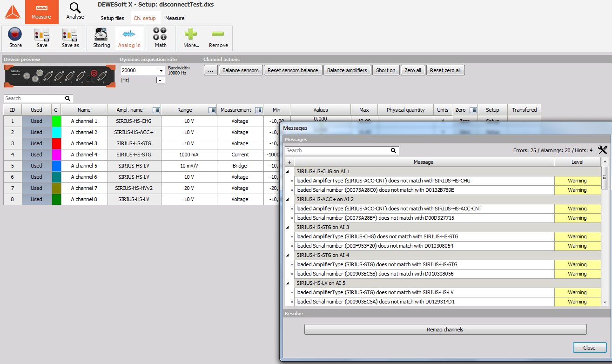
Task: Select the SIRIUS-HS-HVv2 amplifier cell
Action: click(134, 188)
